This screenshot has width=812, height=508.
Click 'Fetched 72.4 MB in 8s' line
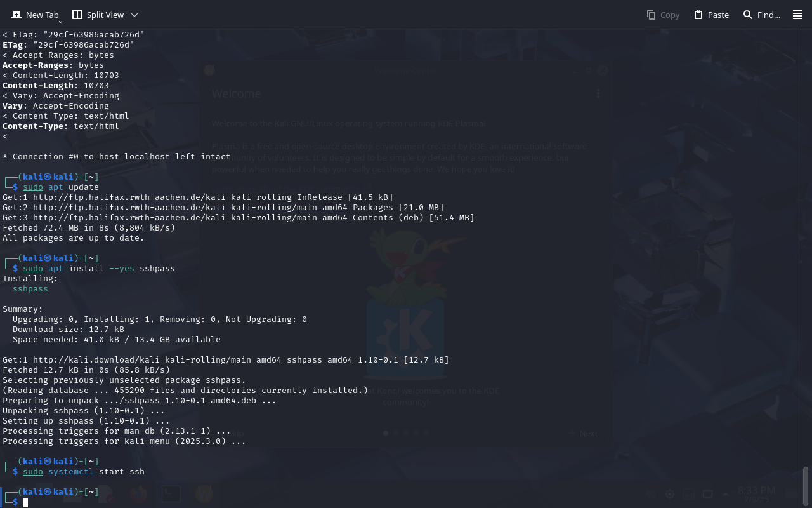coord(89,228)
